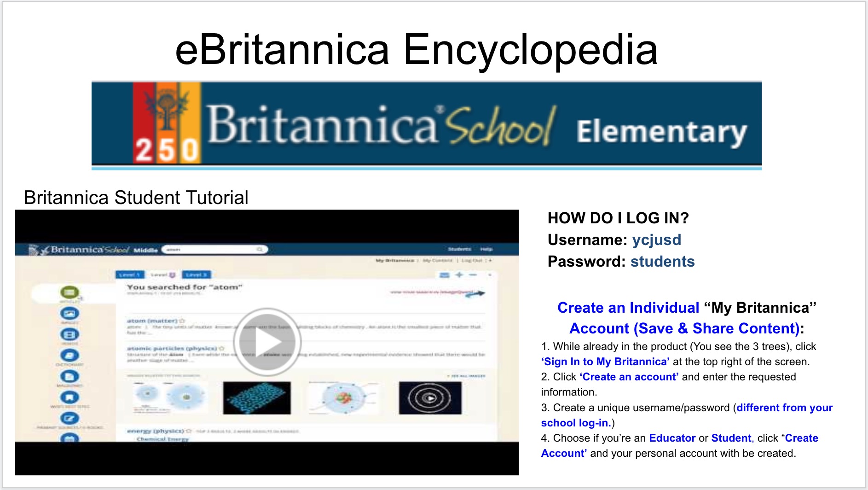Image resolution: width=868 pixels, height=490 pixels.
Task: Click the Articles icon in video sidebar
Action: tap(69, 292)
